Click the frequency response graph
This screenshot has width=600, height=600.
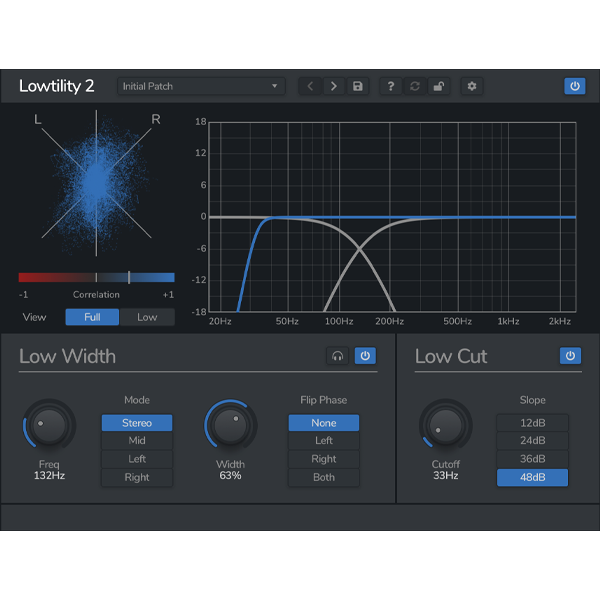click(392, 217)
